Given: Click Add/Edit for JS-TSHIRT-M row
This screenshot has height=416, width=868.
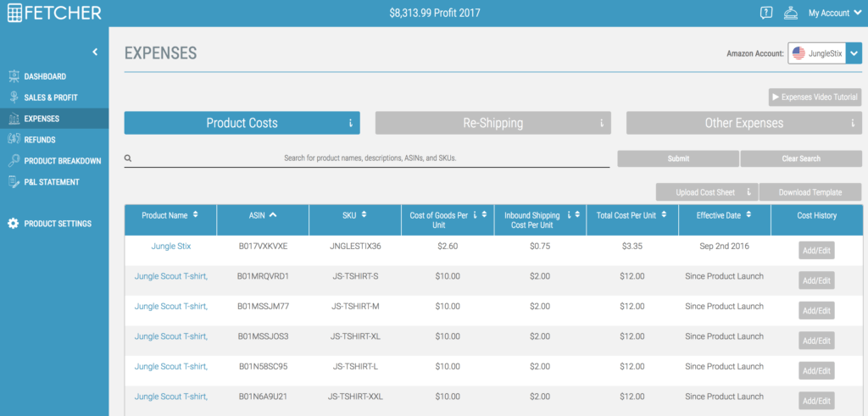Looking at the screenshot, I should (816, 310).
